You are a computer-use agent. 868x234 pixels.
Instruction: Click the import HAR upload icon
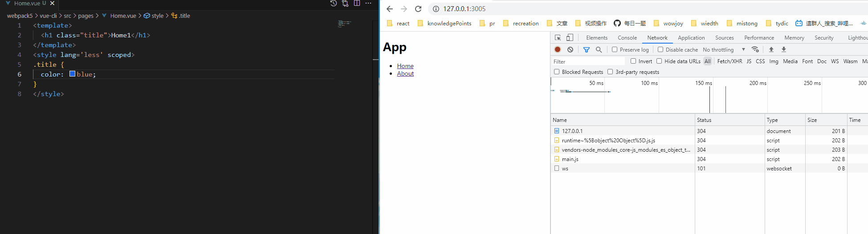771,49
